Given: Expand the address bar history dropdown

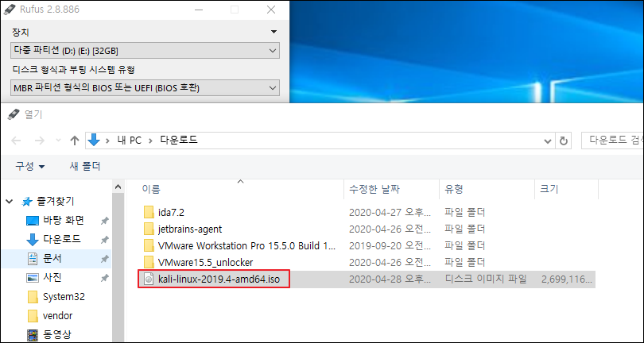Looking at the screenshot, I should [548, 141].
